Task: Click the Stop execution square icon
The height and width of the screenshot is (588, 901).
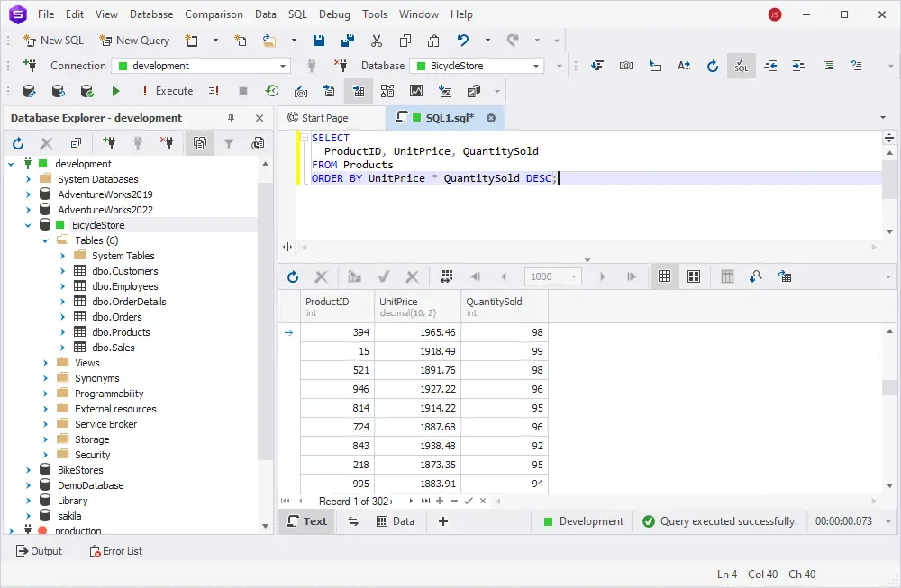Action: [x=242, y=91]
